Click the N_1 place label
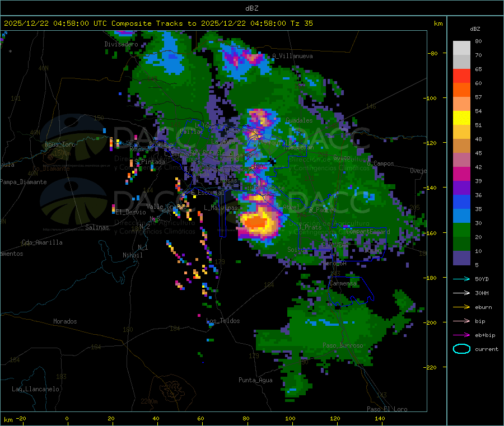This screenshot has width=504, height=426. (143, 247)
